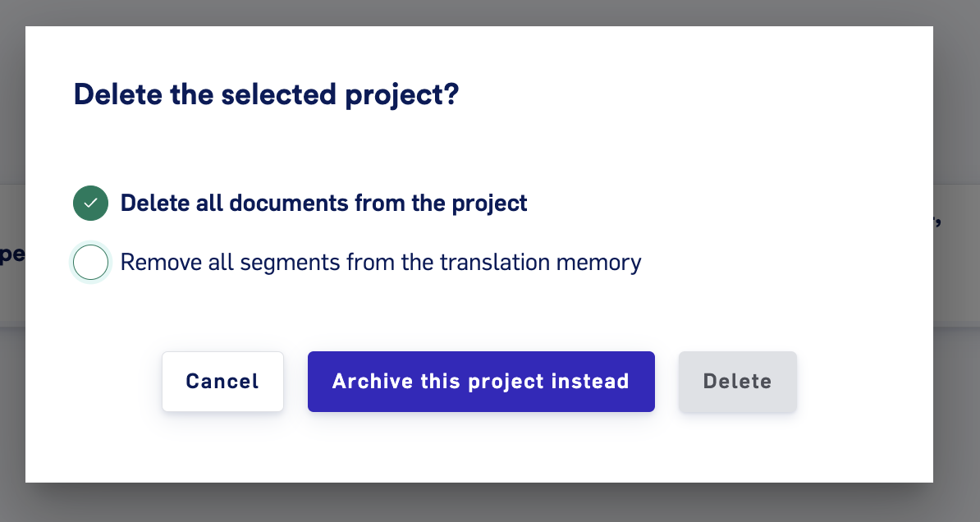Toggle the translation memory removal option on
Viewport: 980px width, 522px height.
coord(90,262)
